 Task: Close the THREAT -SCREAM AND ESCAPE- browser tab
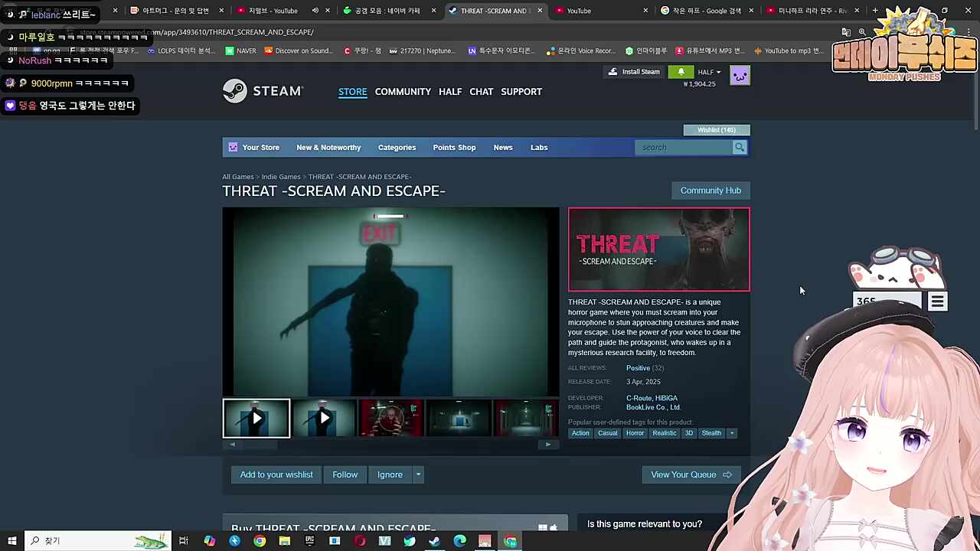pyautogui.click(x=540, y=11)
